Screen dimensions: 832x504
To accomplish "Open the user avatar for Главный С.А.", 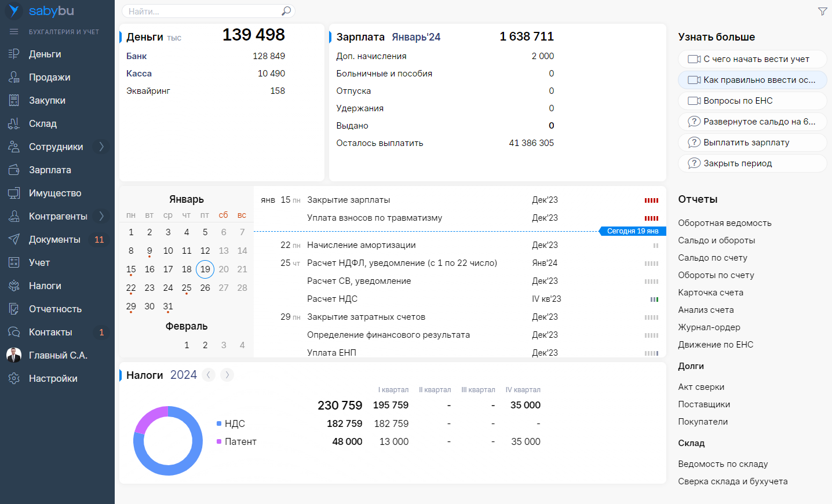I will (14, 355).
